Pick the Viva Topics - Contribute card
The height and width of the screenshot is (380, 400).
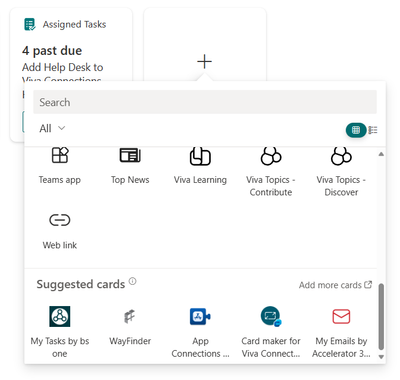pos(271,172)
